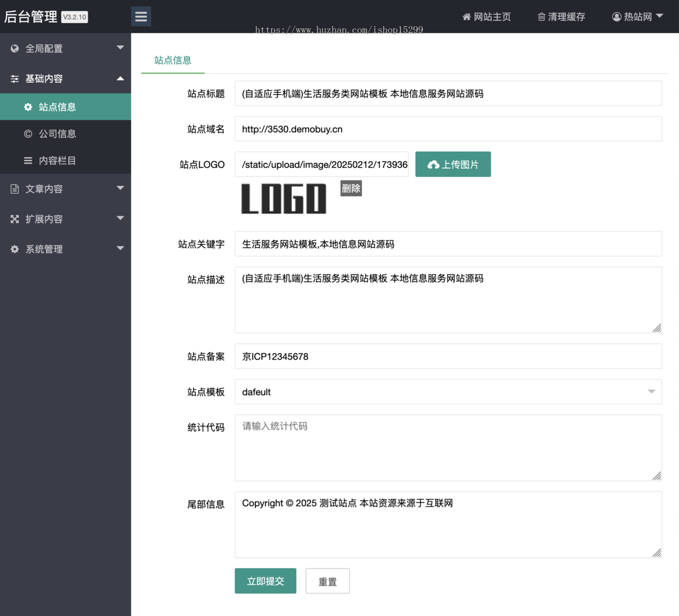
Task: Click the 站点LOGO field label
Action: click(x=202, y=165)
